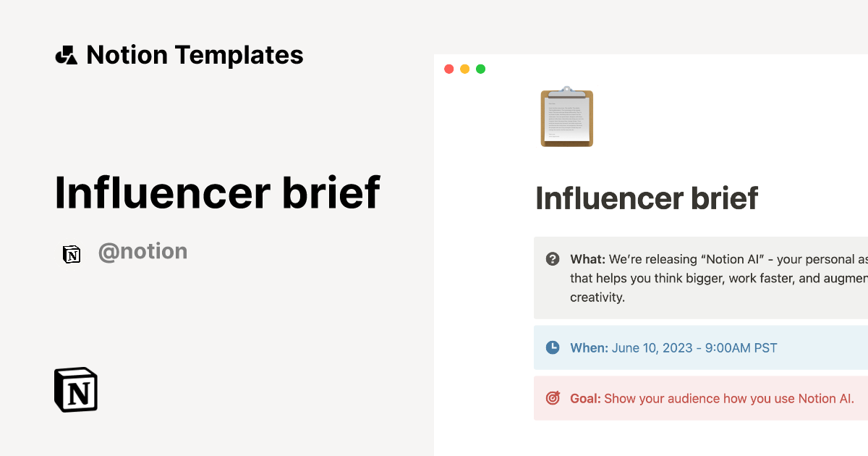Click the red close window button
Image resolution: width=868 pixels, height=456 pixels.
click(x=448, y=69)
